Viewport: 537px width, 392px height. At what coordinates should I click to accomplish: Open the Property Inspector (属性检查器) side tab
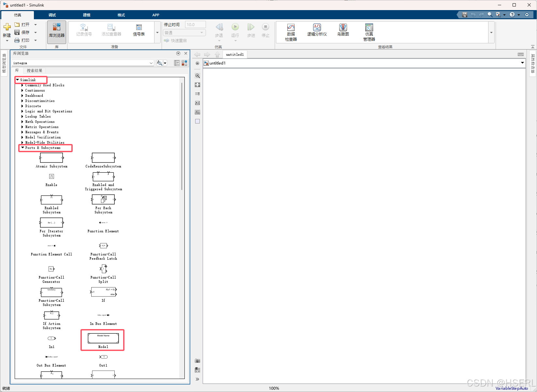533,64
